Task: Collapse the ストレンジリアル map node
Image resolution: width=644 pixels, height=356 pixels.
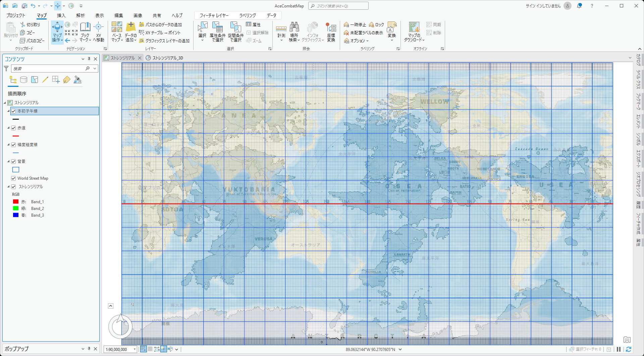Action: pos(5,103)
